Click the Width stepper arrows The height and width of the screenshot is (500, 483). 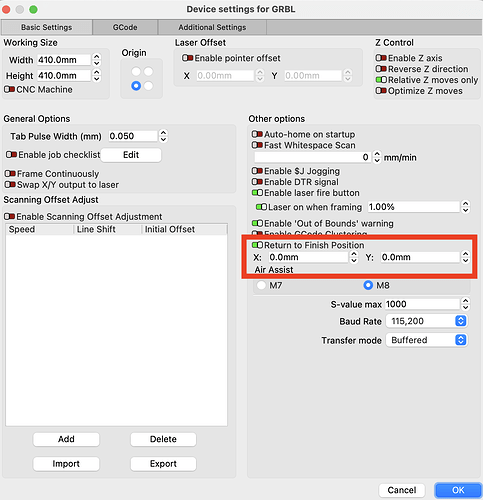[96, 60]
